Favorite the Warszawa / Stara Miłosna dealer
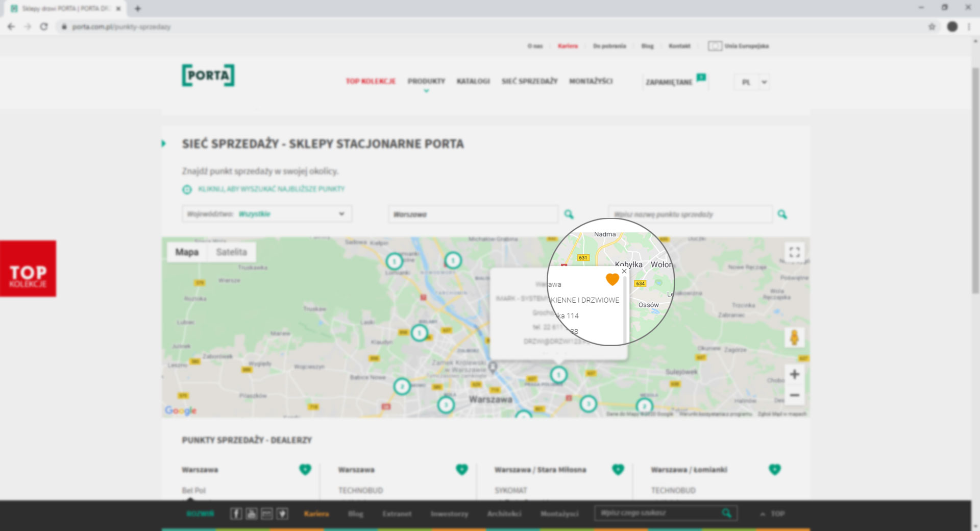Screen dimensions: 980x531 click(618, 469)
